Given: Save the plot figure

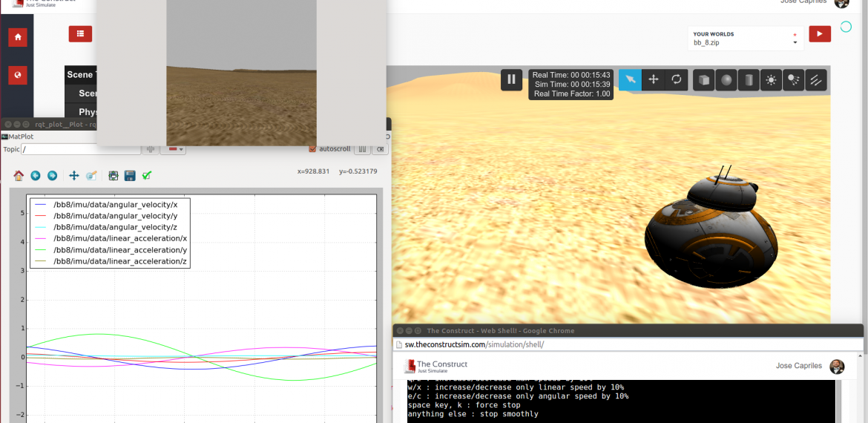Looking at the screenshot, I should [x=130, y=176].
